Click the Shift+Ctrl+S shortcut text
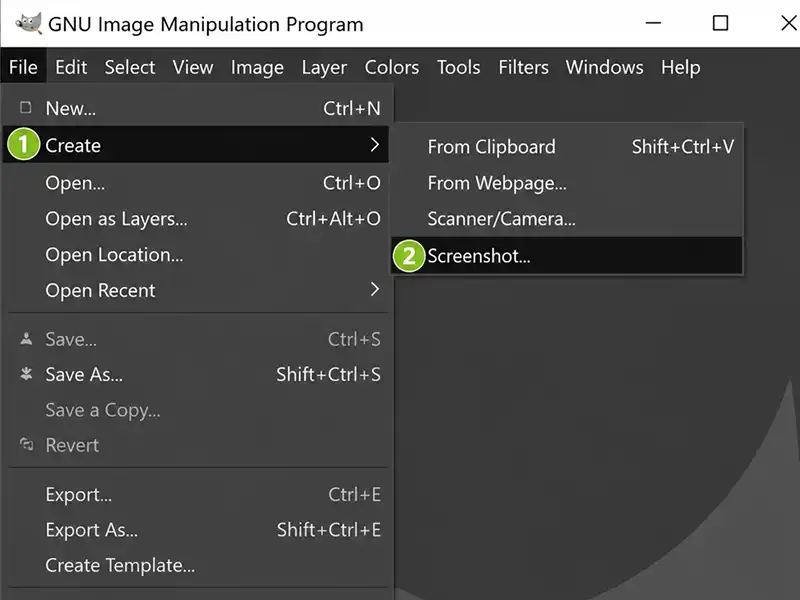Screen dimensions: 800x600 (329, 374)
